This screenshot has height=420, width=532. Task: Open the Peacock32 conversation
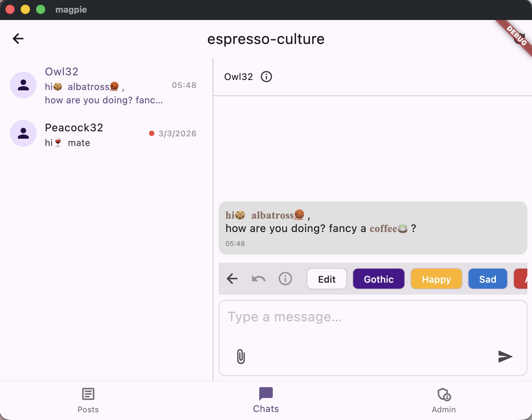point(106,134)
